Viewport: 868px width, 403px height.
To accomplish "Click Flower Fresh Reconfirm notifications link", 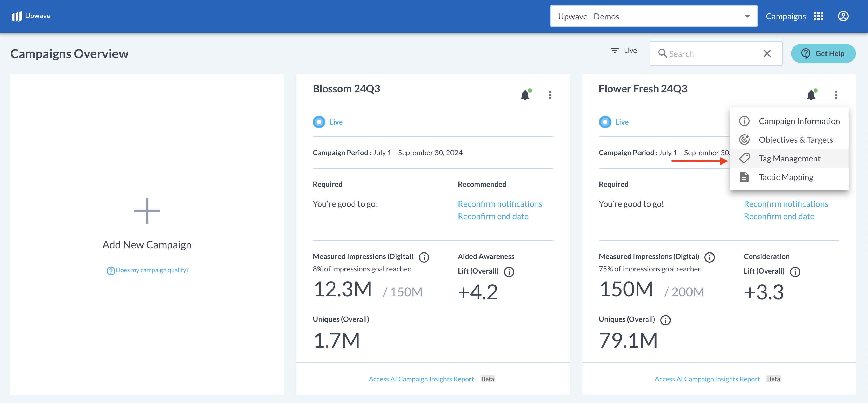I will (786, 204).
